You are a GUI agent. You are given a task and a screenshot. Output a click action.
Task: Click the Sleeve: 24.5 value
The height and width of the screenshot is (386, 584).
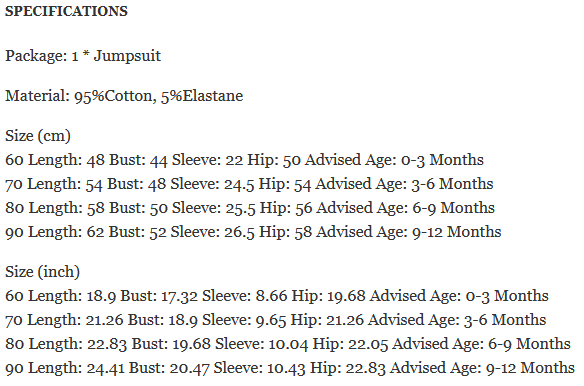[212, 184]
